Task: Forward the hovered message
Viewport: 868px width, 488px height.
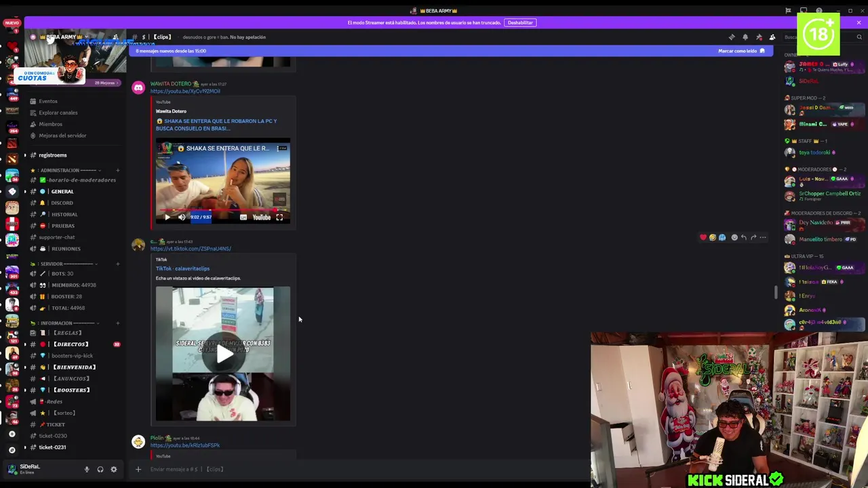Action: [x=753, y=237]
